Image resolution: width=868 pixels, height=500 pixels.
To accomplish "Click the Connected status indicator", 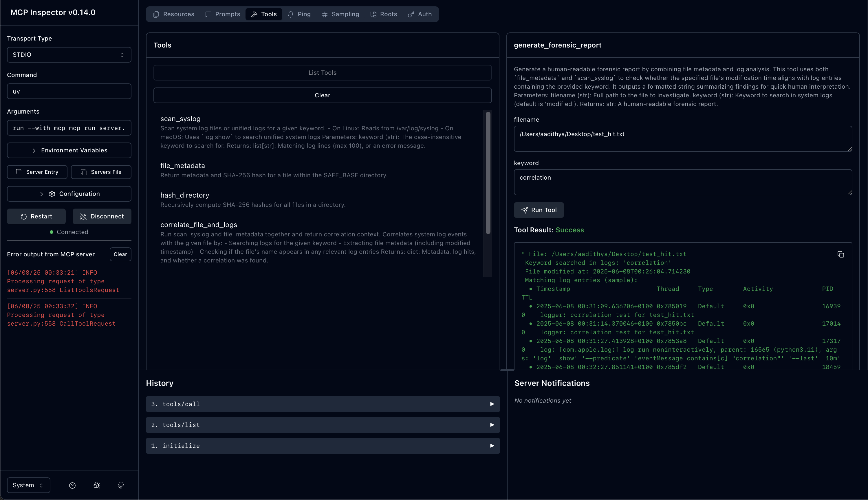I will (69, 232).
